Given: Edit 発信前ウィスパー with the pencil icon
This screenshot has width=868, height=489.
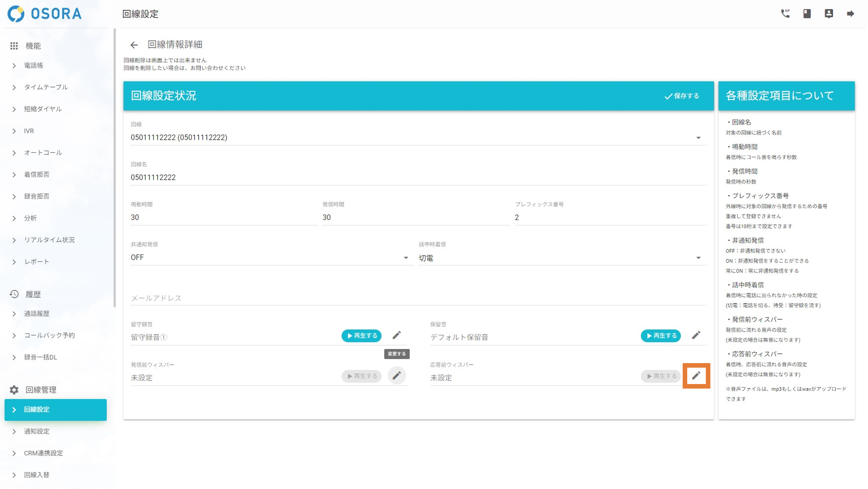Looking at the screenshot, I should pos(397,376).
